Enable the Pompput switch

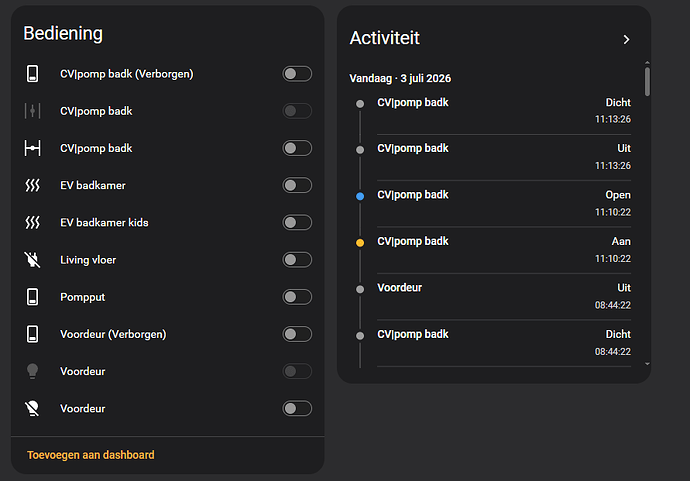click(x=297, y=297)
